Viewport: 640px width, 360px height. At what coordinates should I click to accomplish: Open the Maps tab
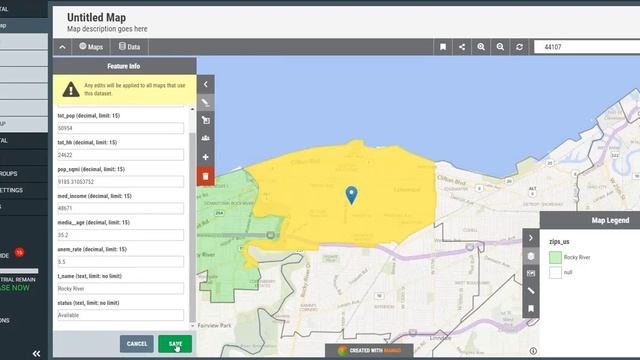pos(91,47)
